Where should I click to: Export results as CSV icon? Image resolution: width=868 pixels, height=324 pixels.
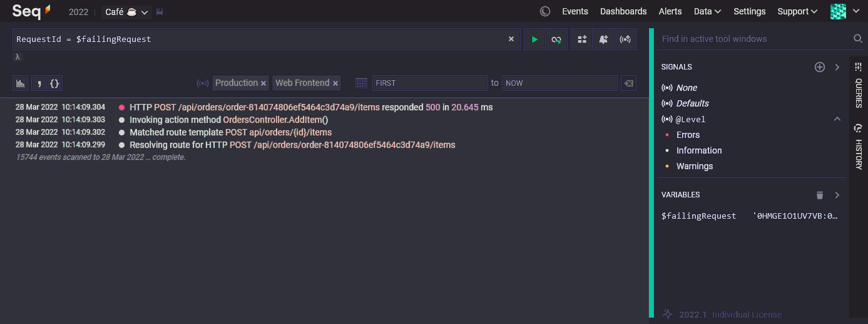tap(39, 83)
